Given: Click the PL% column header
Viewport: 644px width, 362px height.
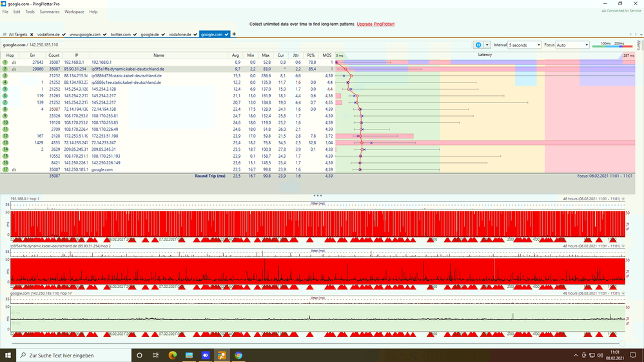Looking at the screenshot, I should click(311, 55).
